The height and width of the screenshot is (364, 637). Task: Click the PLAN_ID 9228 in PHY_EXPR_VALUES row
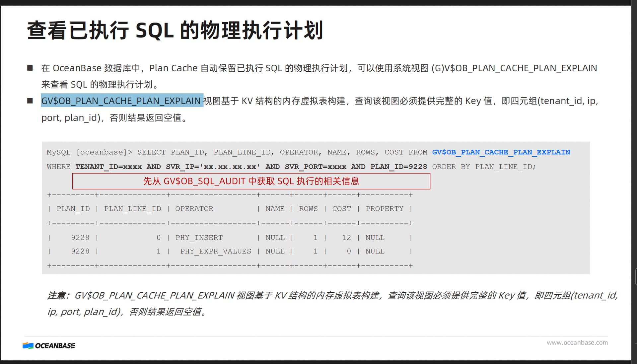coord(80,251)
